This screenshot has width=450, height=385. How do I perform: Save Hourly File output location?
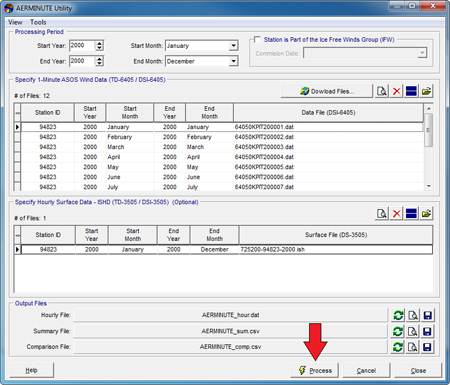tap(427, 315)
